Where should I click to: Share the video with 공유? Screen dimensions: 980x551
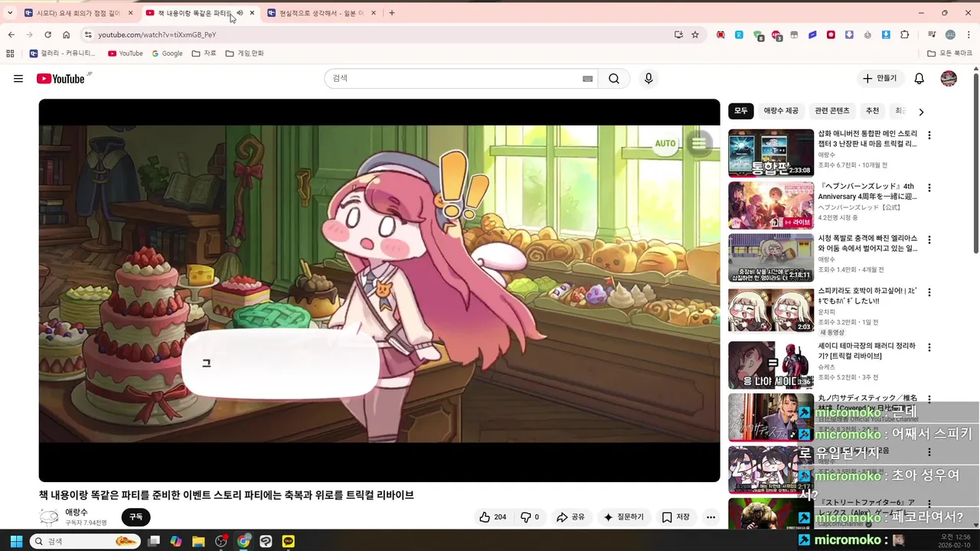[x=570, y=517]
